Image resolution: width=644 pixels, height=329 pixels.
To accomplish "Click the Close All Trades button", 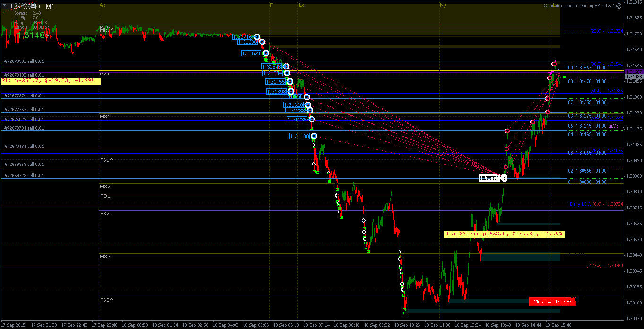I will tap(552, 302).
